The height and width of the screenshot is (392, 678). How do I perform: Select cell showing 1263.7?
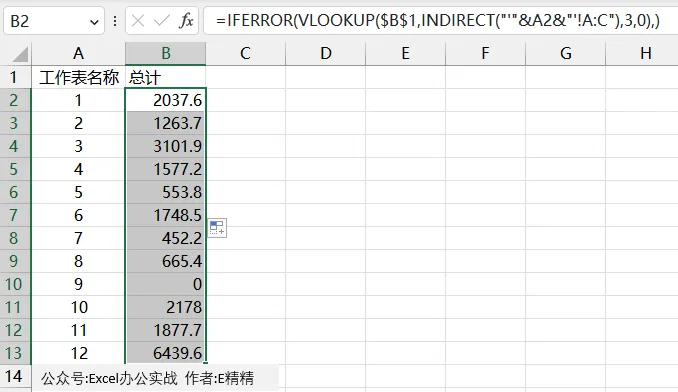pyautogui.click(x=166, y=123)
